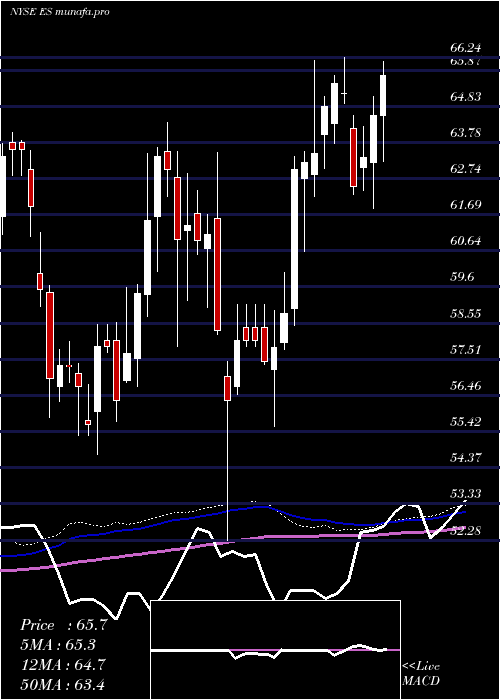Click the tall white candle rising to 62.74
Image resolution: width=500 pixels, height=700 pixels.
tap(295, 239)
